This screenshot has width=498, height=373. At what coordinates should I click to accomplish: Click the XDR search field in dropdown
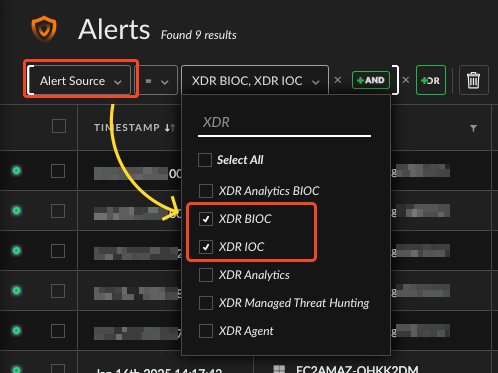click(284, 123)
